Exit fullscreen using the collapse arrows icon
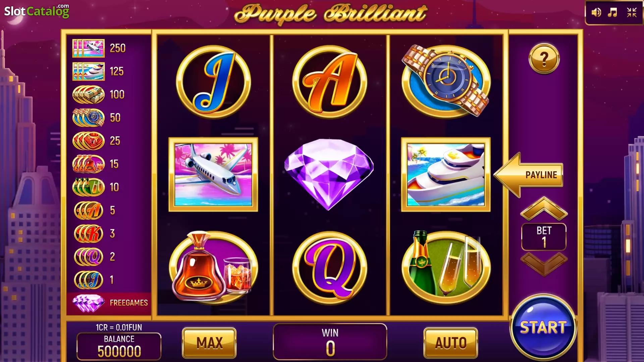644x362 pixels. point(632,13)
